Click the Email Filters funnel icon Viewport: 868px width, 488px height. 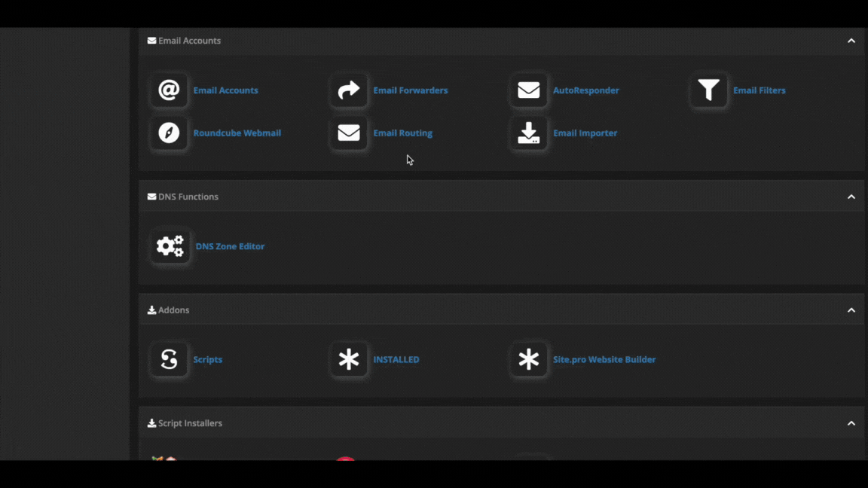point(708,90)
